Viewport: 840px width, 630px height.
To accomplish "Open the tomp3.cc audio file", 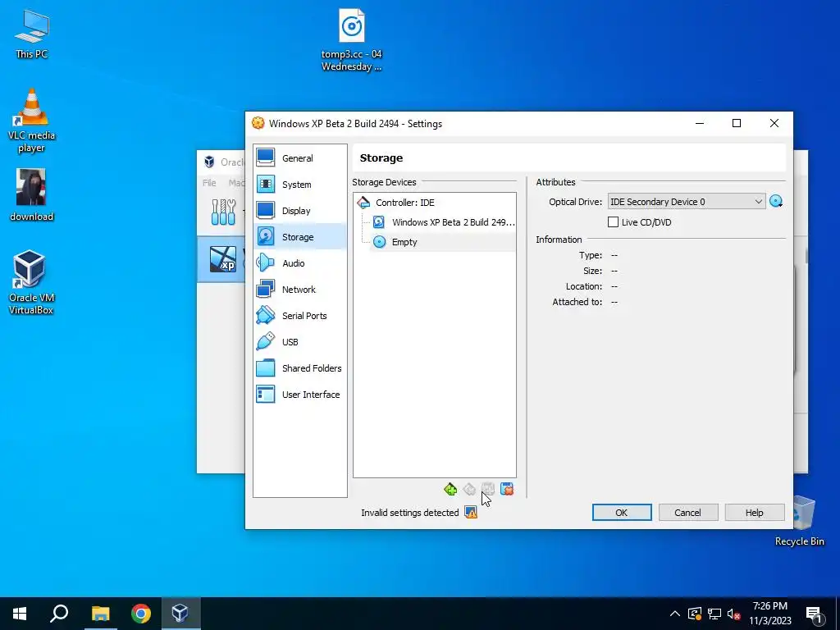I will point(351,41).
